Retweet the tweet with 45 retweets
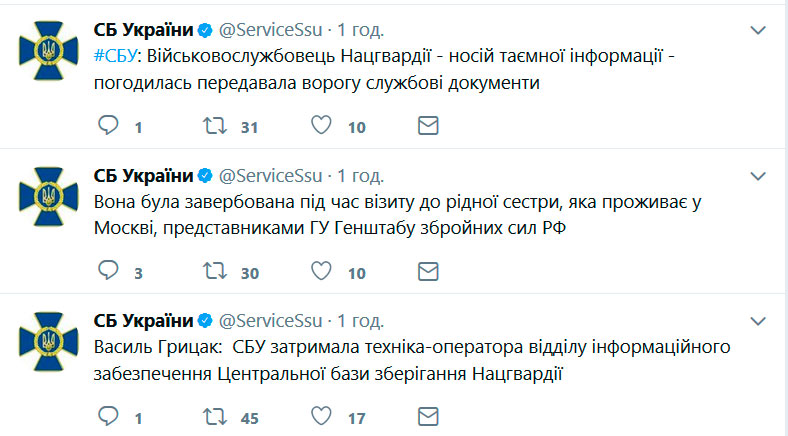 click(213, 415)
